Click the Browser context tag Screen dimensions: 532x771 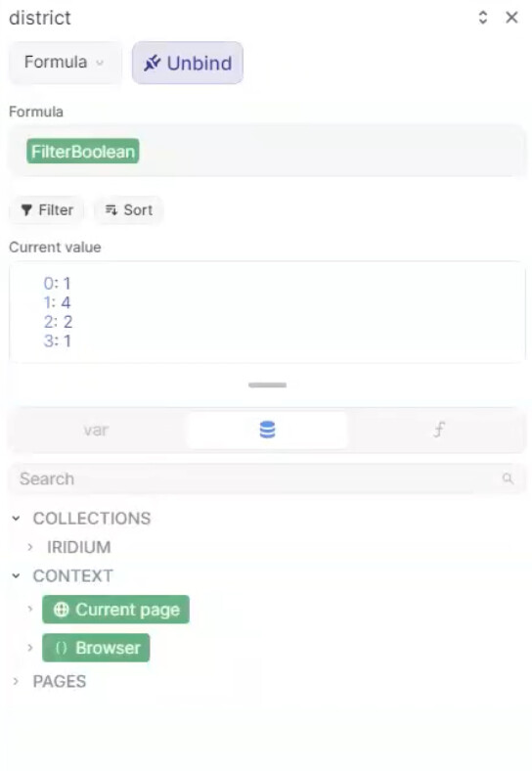click(x=96, y=648)
